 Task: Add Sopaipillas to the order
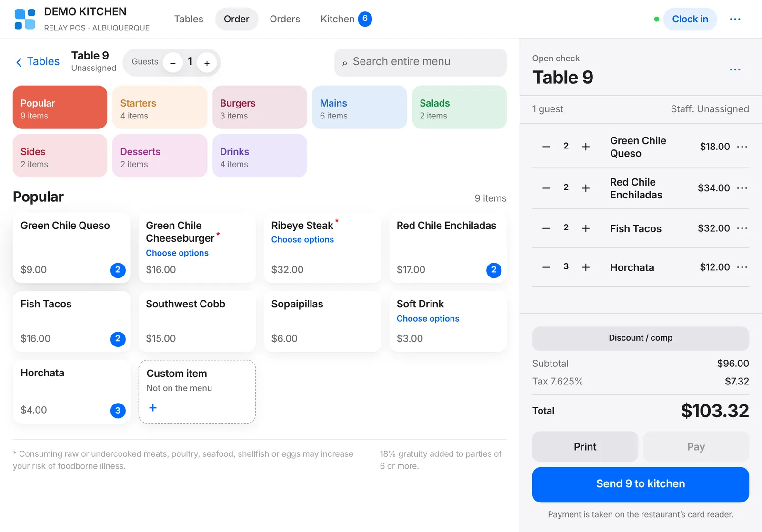click(322, 322)
